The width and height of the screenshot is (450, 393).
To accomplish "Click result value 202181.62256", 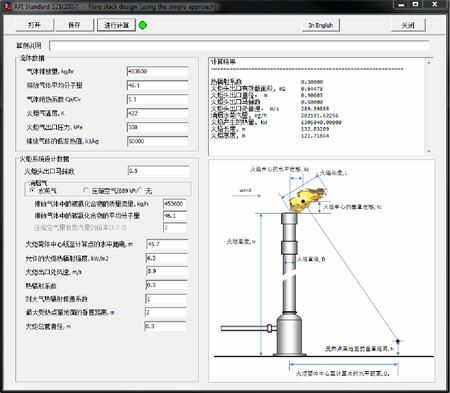I will (319, 116).
